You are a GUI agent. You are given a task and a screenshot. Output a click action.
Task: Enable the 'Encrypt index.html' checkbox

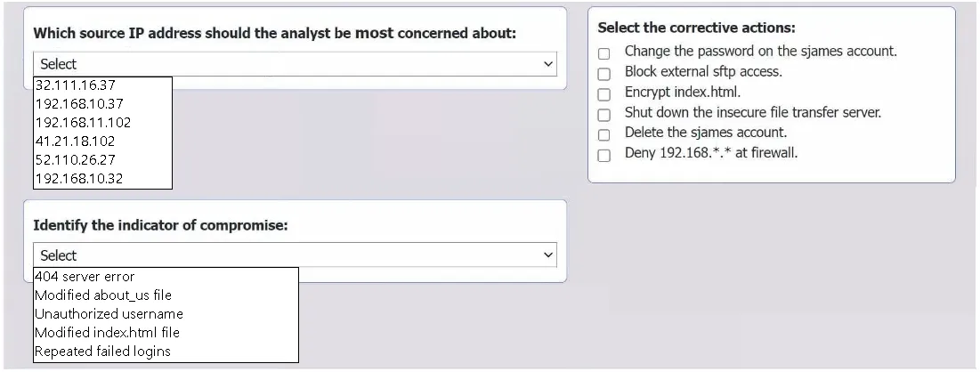coord(603,94)
